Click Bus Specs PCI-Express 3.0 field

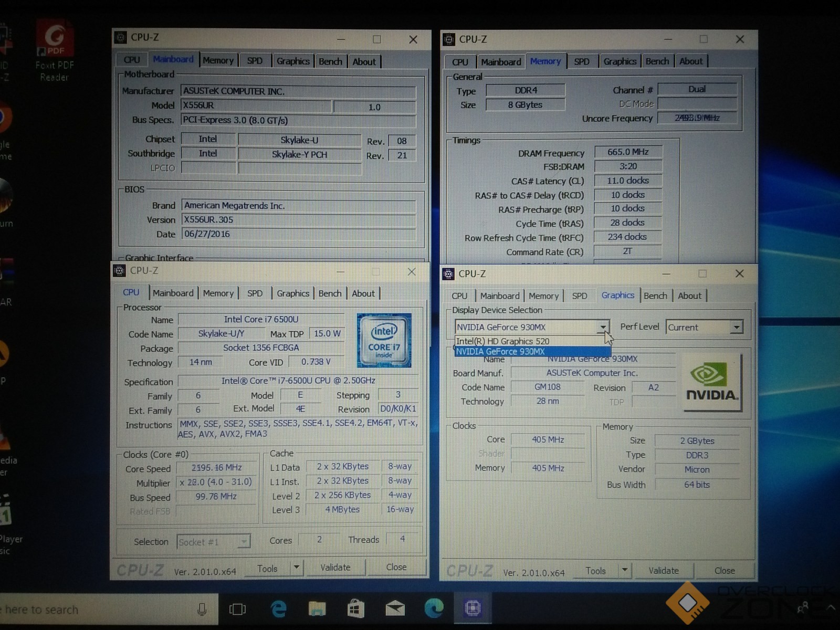coord(299,120)
